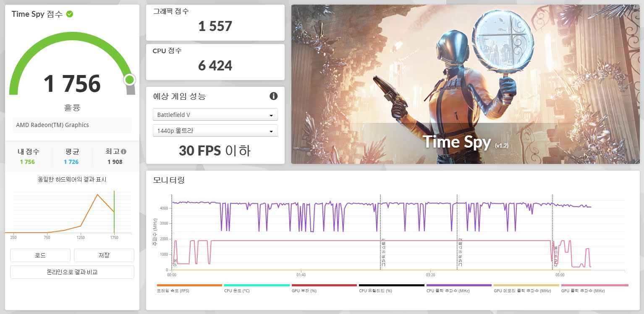This screenshot has height=314, width=644.
Task: Click the 저장 button
Action: (x=104, y=255)
